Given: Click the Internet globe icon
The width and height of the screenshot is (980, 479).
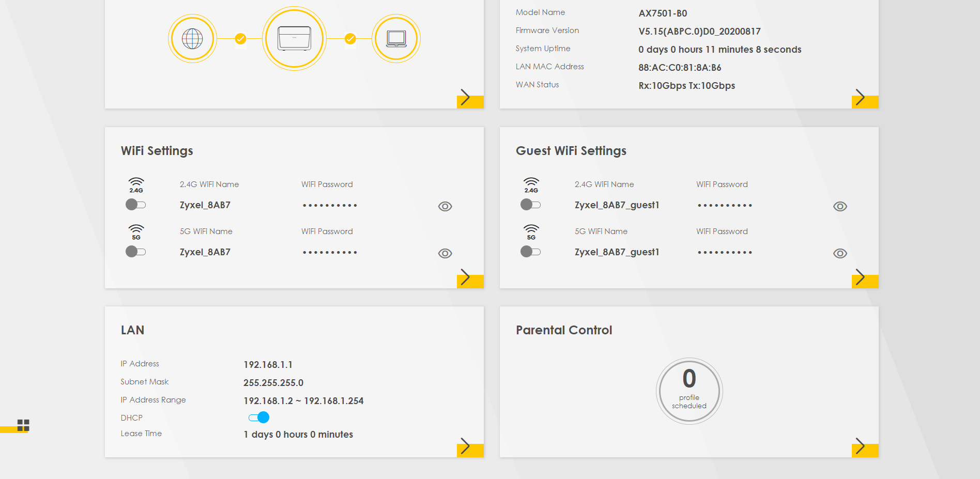Looking at the screenshot, I should tap(192, 39).
